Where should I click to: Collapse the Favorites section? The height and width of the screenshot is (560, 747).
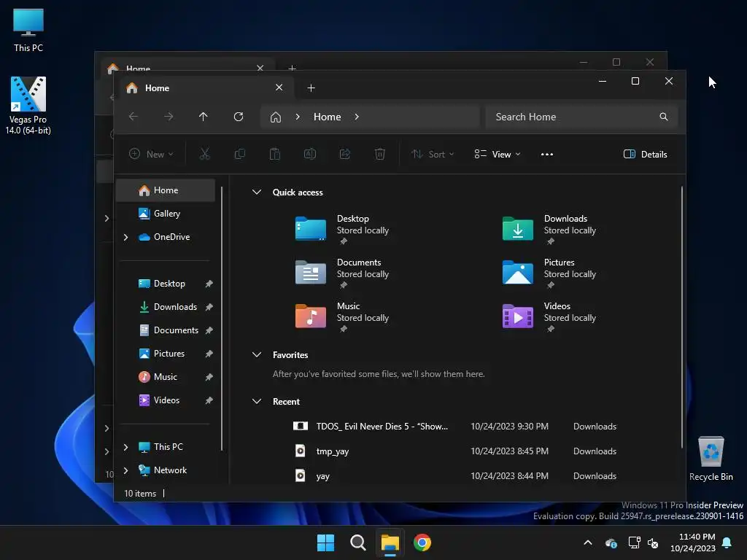click(257, 355)
